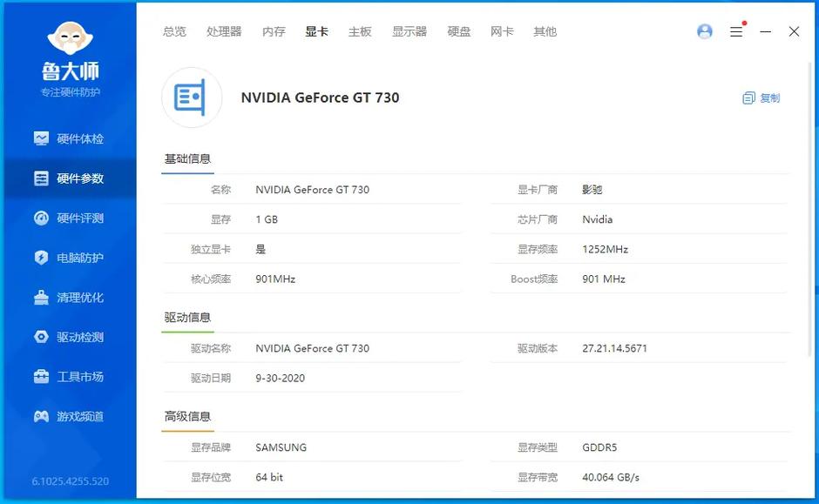This screenshot has height=504, width=819.
Task: Click the 游戏频道 gamepad icon
Action: (41, 416)
